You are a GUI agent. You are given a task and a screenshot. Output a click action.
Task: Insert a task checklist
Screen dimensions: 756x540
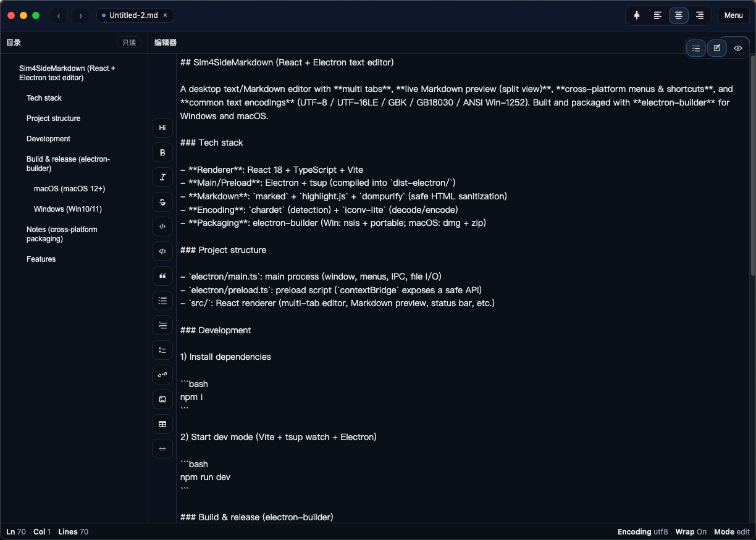point(162,350)
